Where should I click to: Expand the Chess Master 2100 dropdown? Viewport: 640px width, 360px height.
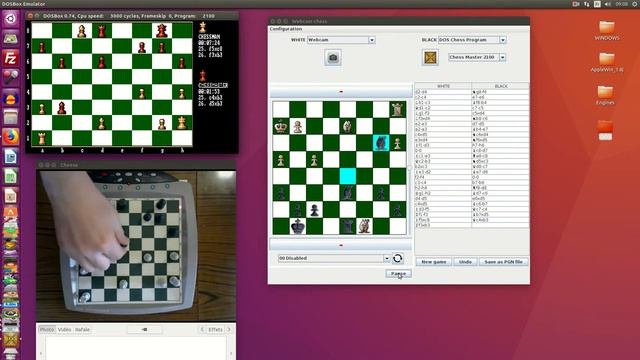502,58
